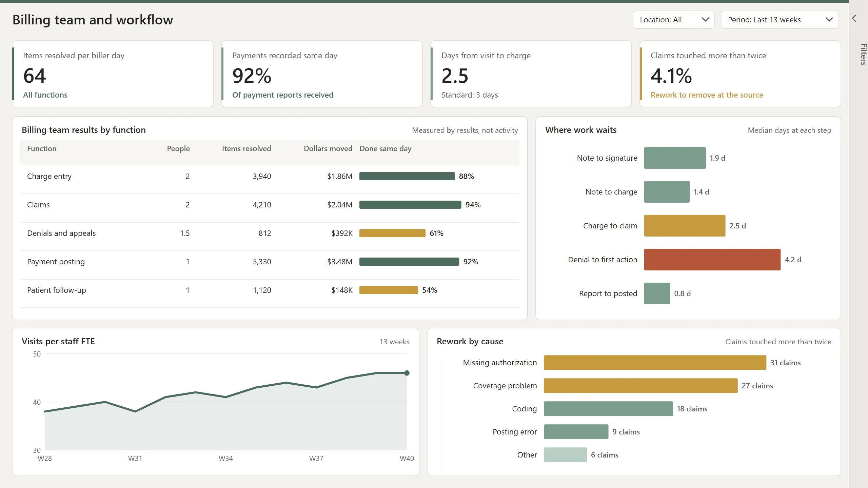Click 'Rework to remove at the source' text

[707, 95]
